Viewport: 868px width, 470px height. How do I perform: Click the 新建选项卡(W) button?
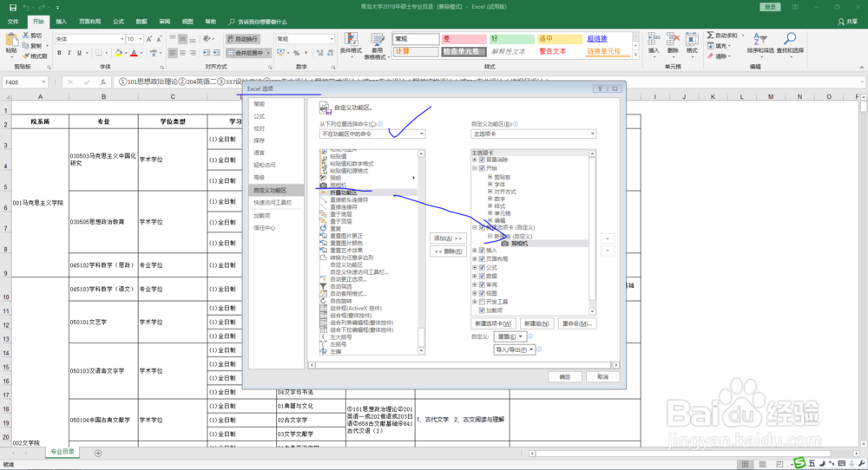pyautogui.click(x=493, y=323)
